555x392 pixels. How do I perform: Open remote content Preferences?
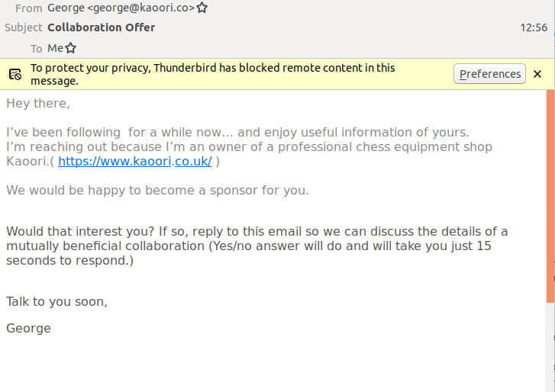(x=489, y=74)
